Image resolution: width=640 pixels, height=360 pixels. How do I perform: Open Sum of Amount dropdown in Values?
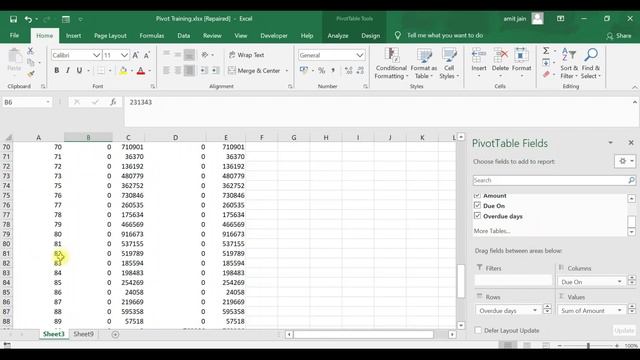tap(620, 310)
